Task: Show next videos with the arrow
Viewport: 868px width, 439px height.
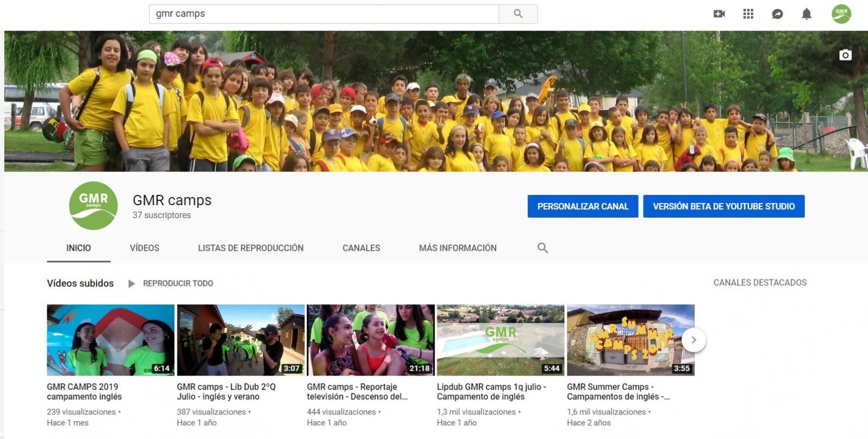Action: coord(693,340)
